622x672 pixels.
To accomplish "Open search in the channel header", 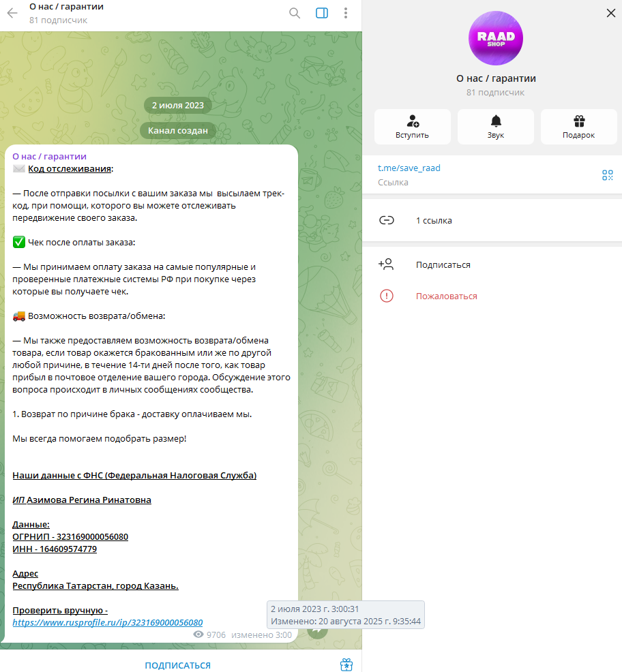I will [x=294, y=13].
